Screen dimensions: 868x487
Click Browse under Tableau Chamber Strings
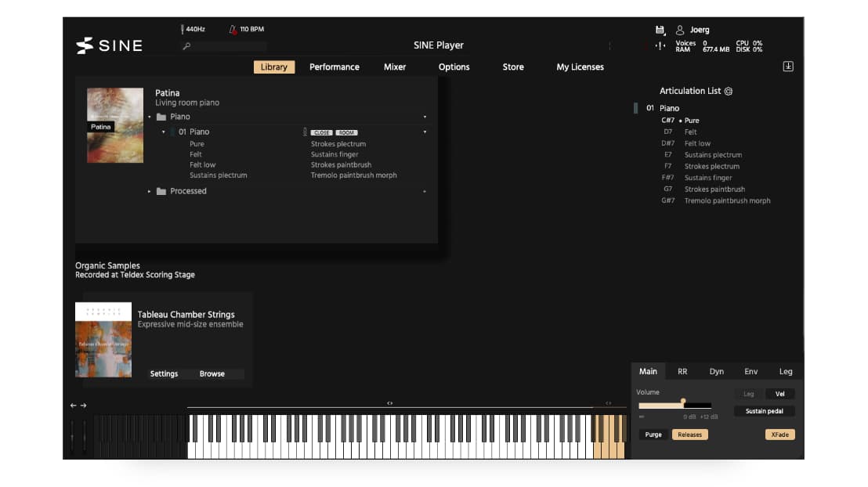click(212, 373)
